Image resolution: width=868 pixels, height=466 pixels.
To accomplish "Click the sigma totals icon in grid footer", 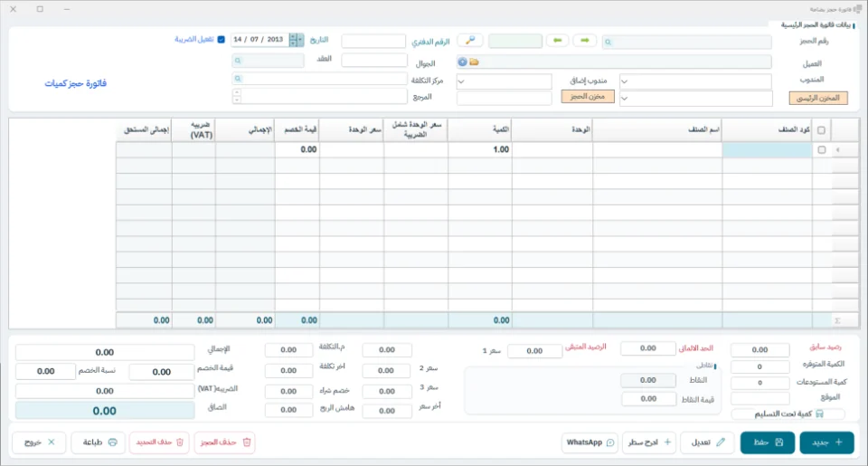I will (x=837, y=320).
